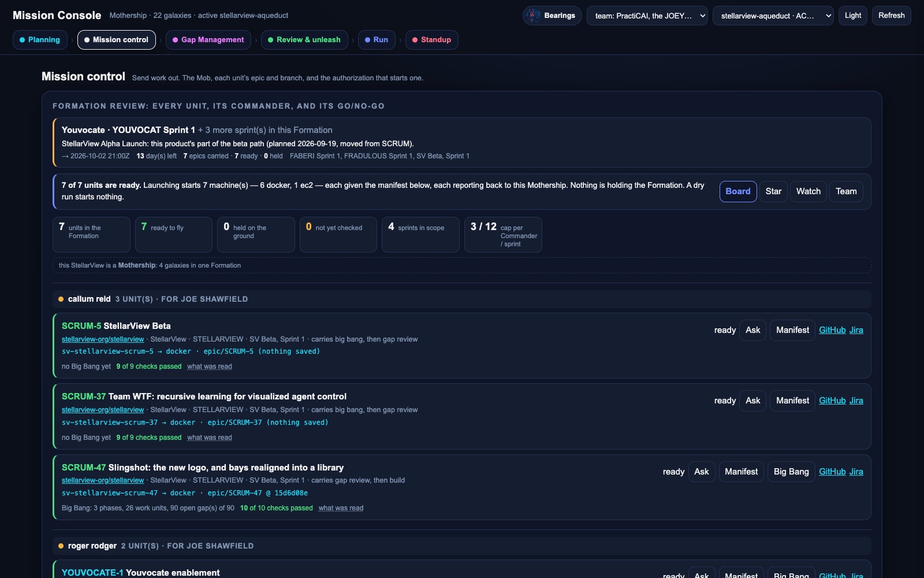Click the Refresh button

tap(892, 16)
